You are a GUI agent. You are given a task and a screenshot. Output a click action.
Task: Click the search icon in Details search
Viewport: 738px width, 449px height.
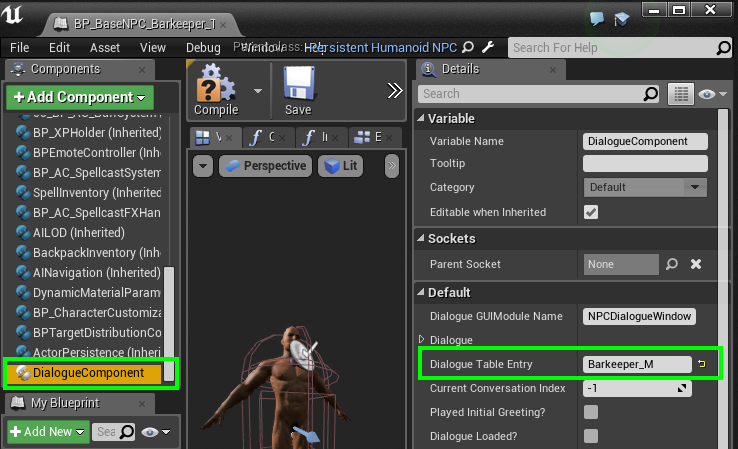(651, 94)
